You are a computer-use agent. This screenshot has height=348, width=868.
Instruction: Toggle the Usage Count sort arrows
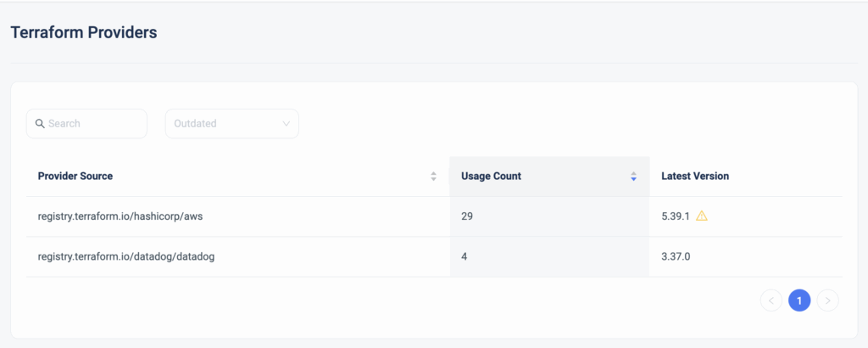pos(634,177)
